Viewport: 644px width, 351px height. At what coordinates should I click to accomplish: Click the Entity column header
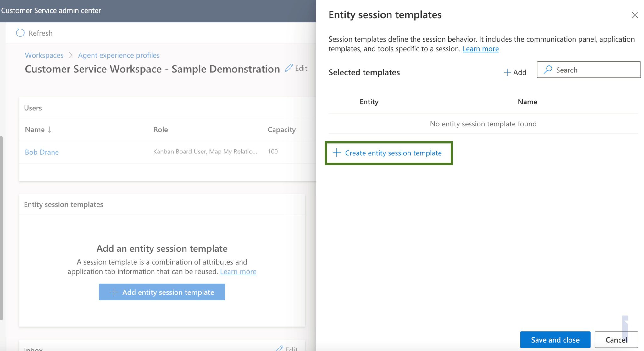pyautogui.click(x=369, y=102)
